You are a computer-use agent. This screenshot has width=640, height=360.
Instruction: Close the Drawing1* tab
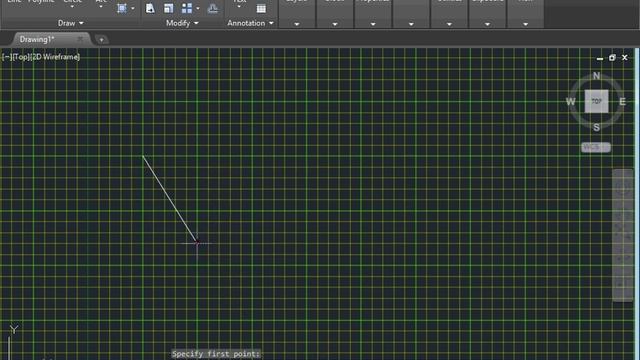(80, 39)
